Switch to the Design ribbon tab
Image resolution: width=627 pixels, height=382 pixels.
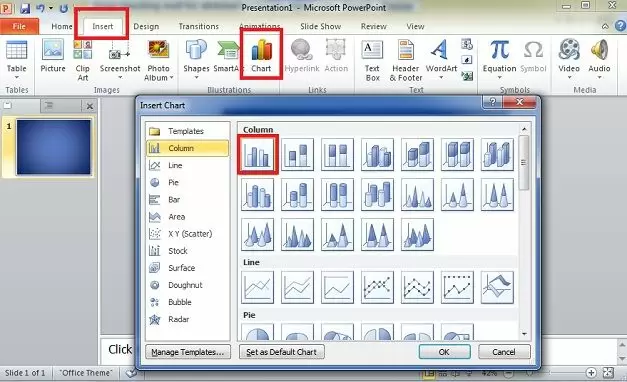146,26
